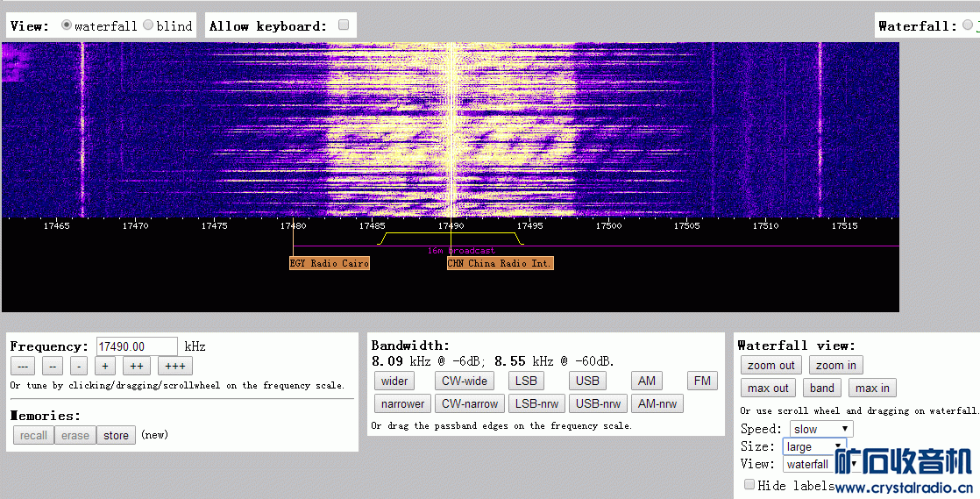Tune down with the '---' button
The width and height of the screenshot is (980, 499).
tap(23, 367)
